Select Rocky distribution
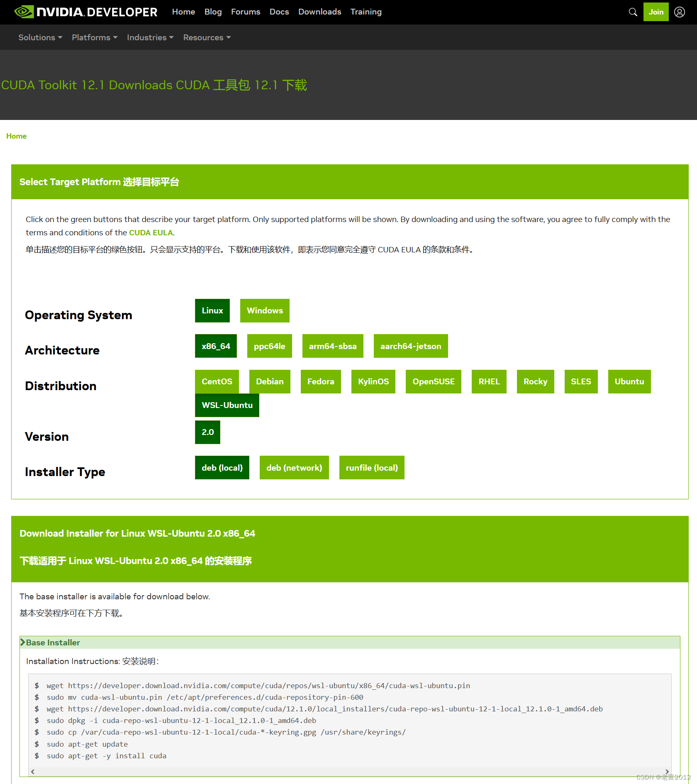This screenshot has height=784, width=697. (536, 381)
